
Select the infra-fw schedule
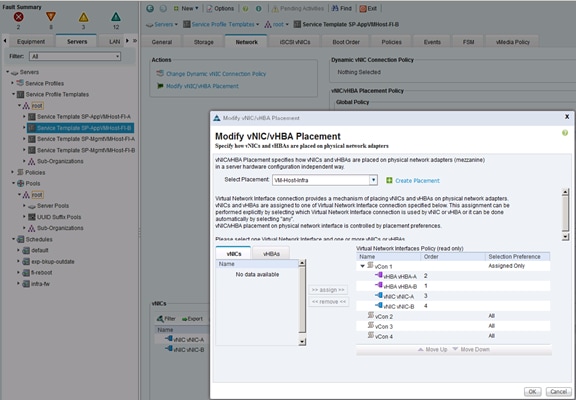click(40, 284)
